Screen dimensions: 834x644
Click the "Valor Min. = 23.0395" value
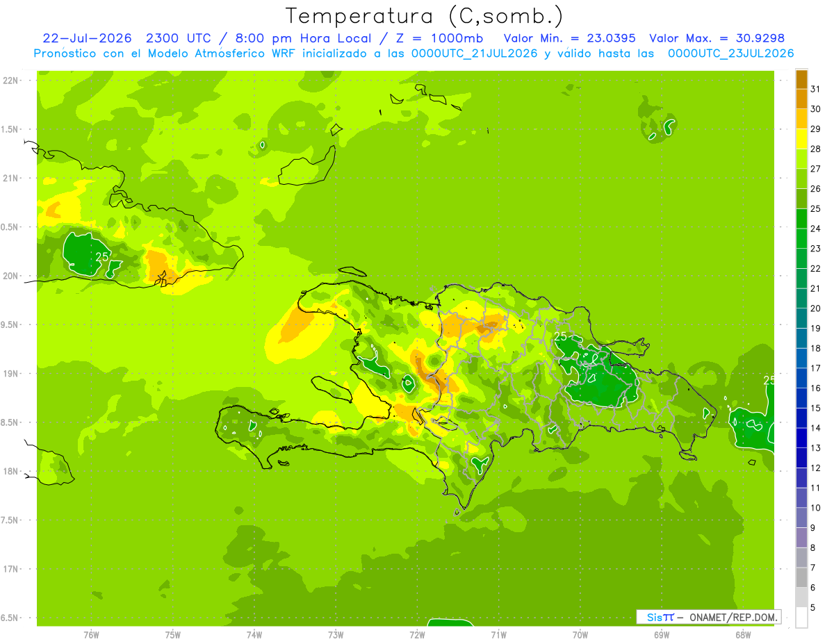click(x=569, y=38)
